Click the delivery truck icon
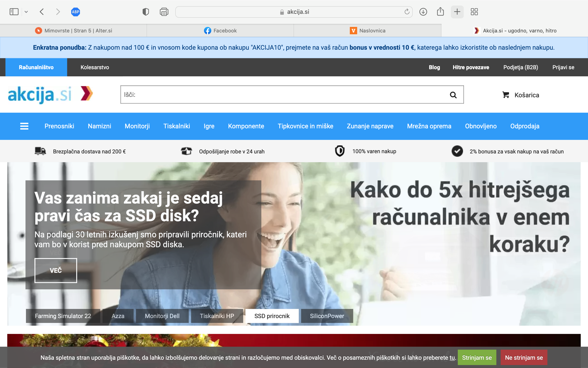This screenshot has width=588, height=368. pos(40,151)
